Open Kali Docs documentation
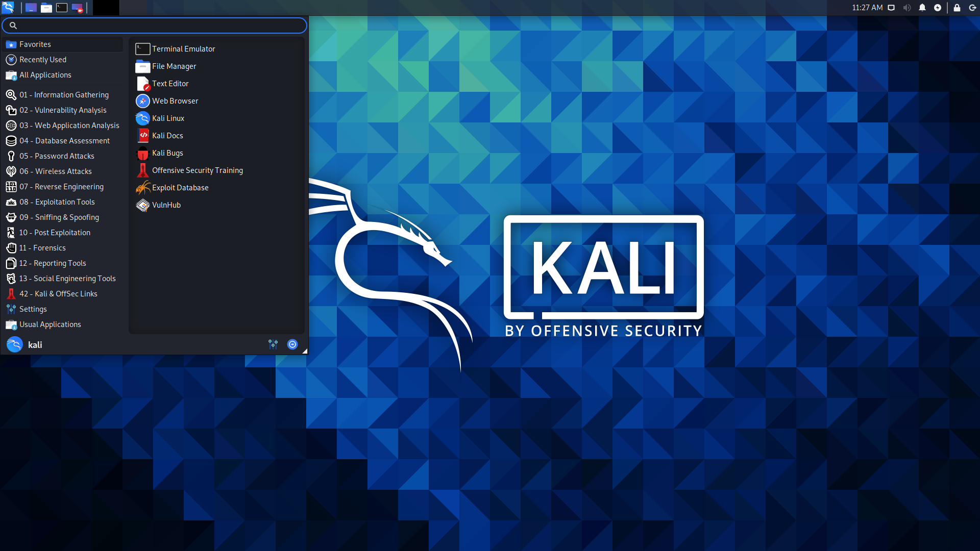This screenshot has height=551, width=980. coord(167,135)
